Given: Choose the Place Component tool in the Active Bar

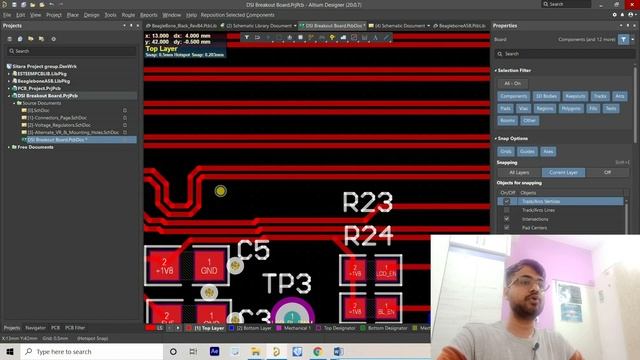Looking at the screenshot, I should [300, 38].
